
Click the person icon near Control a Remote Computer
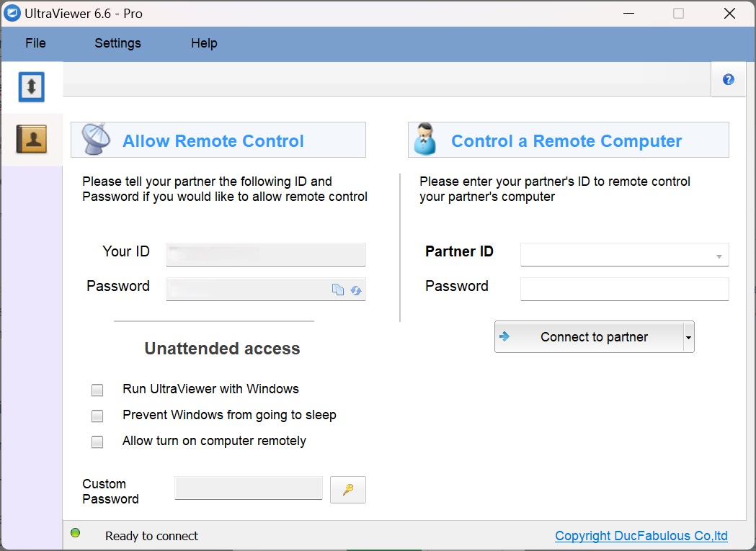pyautogui.click(x=424, y=140)
